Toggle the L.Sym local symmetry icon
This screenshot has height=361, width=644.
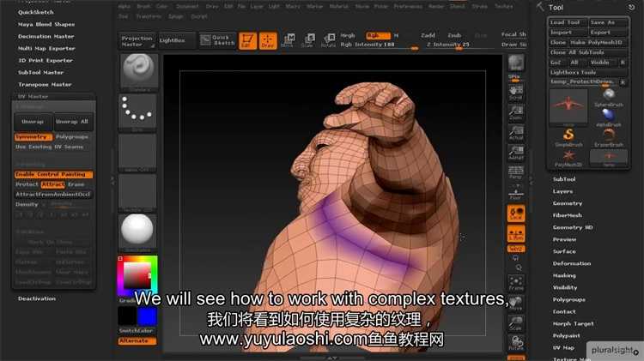point(516,234)
